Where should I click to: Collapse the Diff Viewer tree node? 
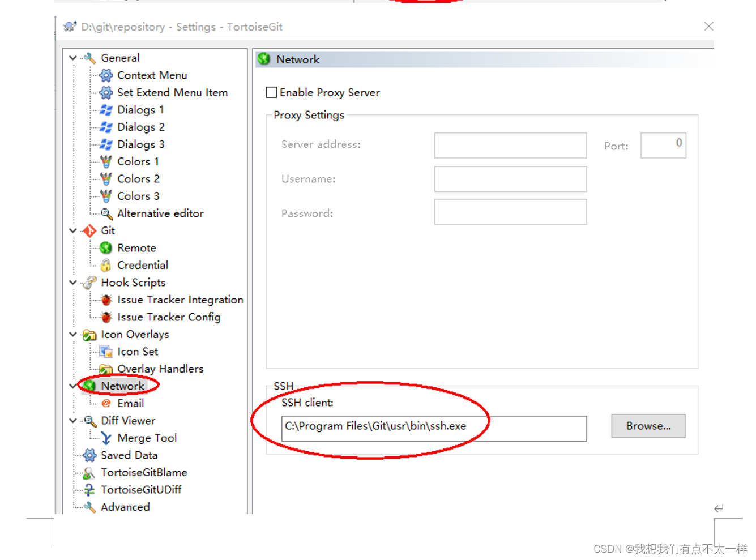(73, 421)
